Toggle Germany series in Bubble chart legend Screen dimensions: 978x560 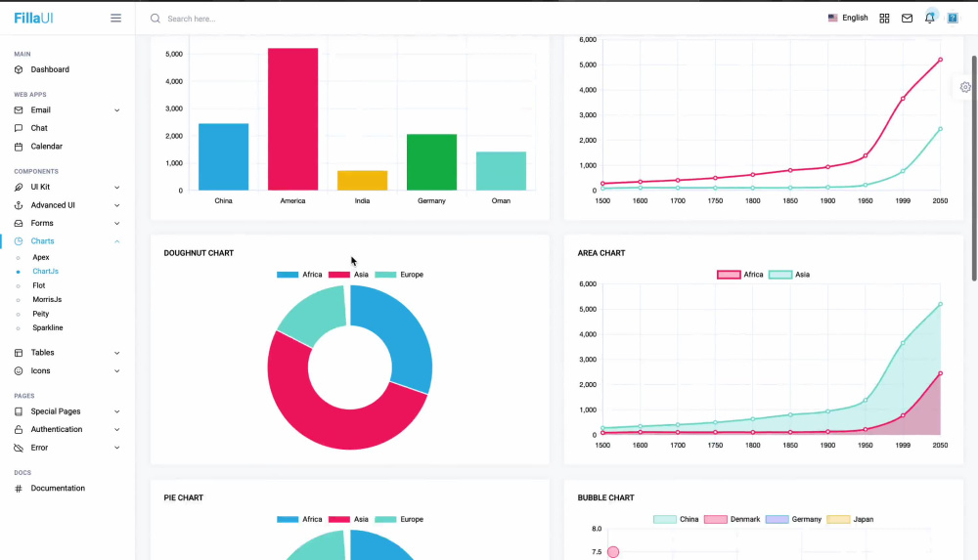[793, 520]
